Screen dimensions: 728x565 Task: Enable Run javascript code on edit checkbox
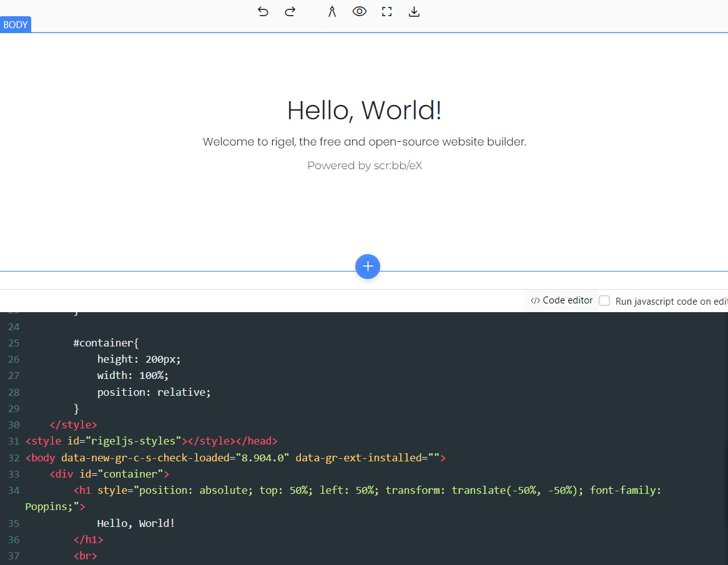pos(604,300)
